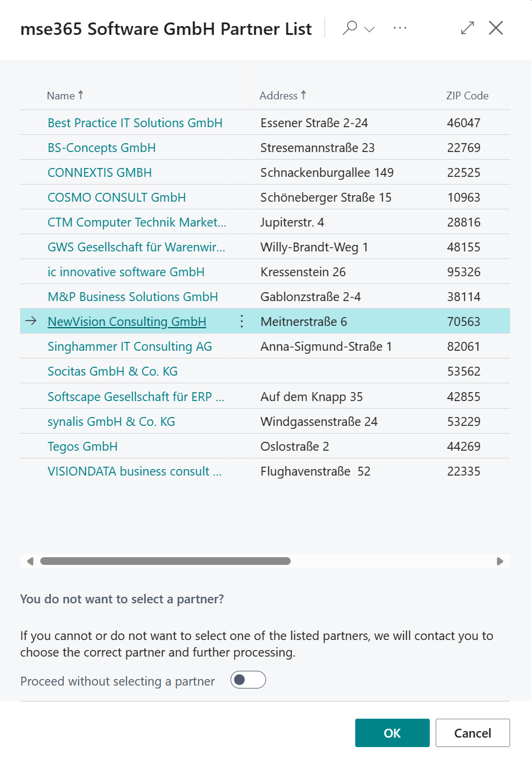This screenshot has height=766, width=532.
Task: Toggle sort order via Name column arrow
Action: tap(80, 95)
